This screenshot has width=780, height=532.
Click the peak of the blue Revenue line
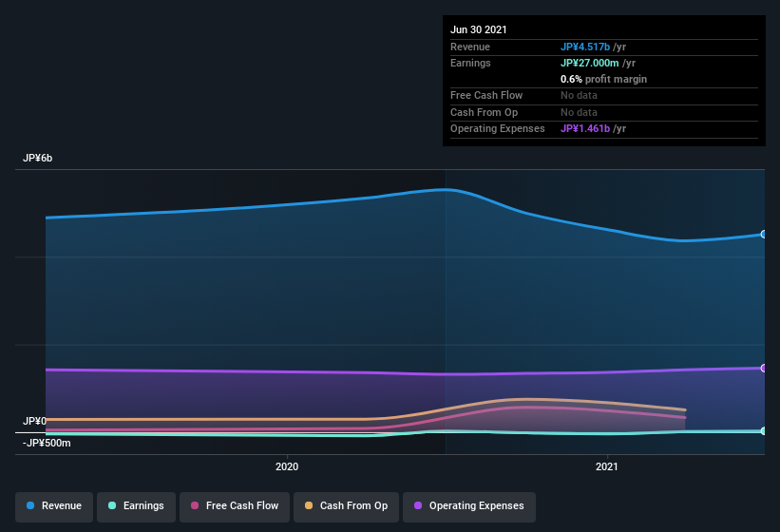446,189
